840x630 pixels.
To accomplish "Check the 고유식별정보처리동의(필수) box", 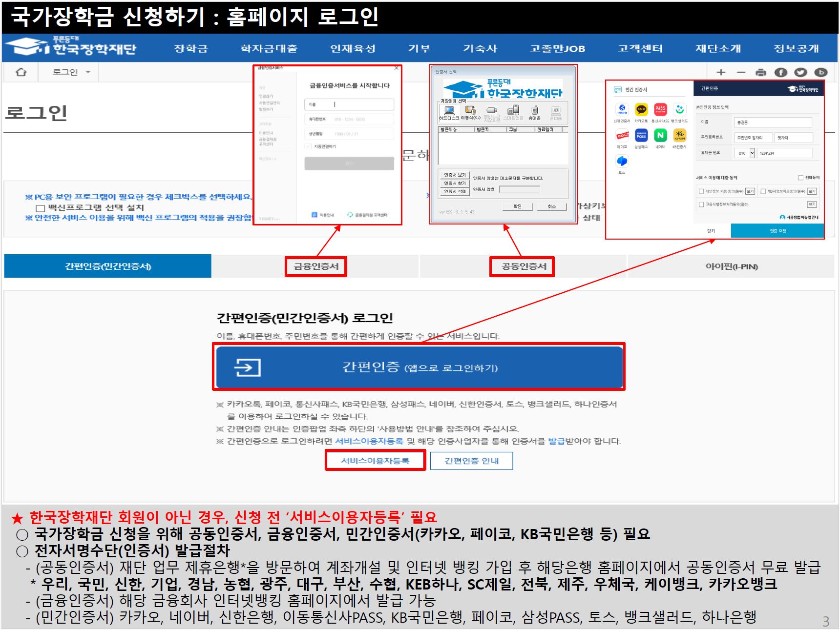I will (701, 204).
